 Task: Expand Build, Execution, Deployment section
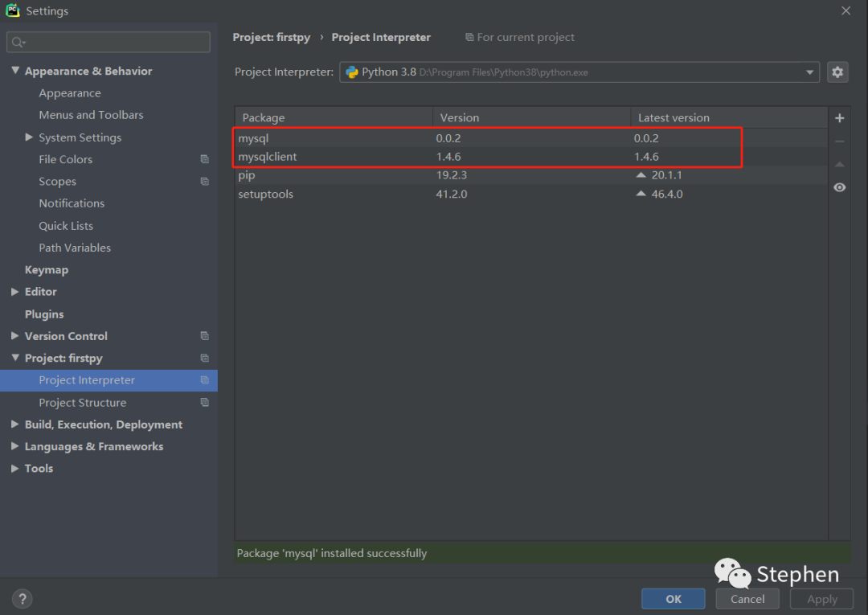coord(15,424)
